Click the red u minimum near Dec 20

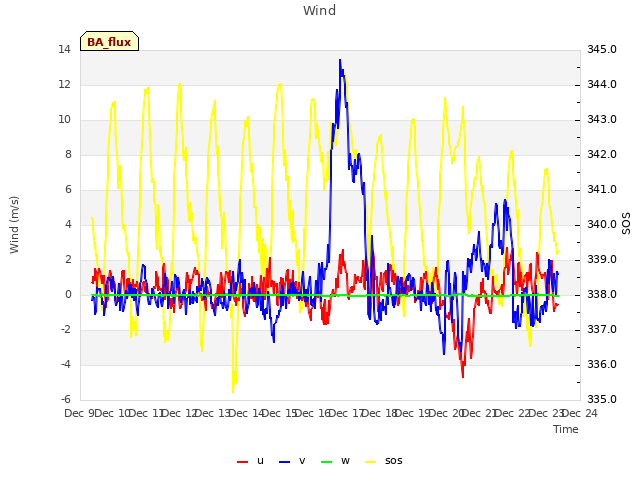[463, 376]
